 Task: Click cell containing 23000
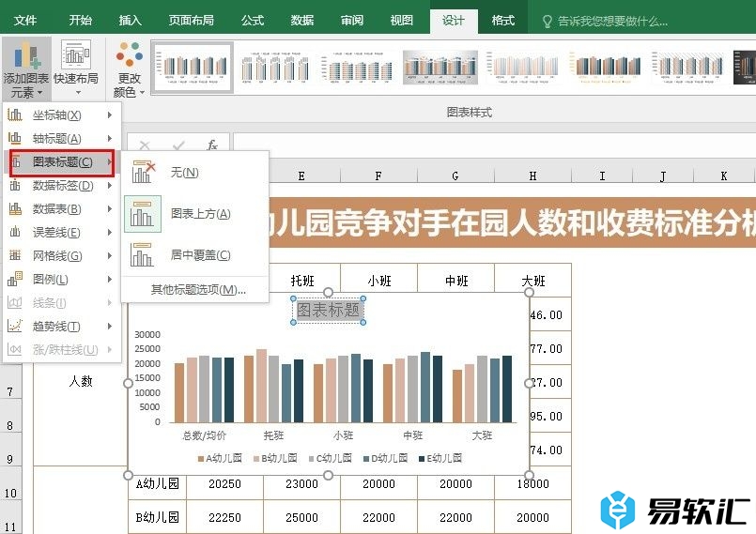tap(301, 483)
